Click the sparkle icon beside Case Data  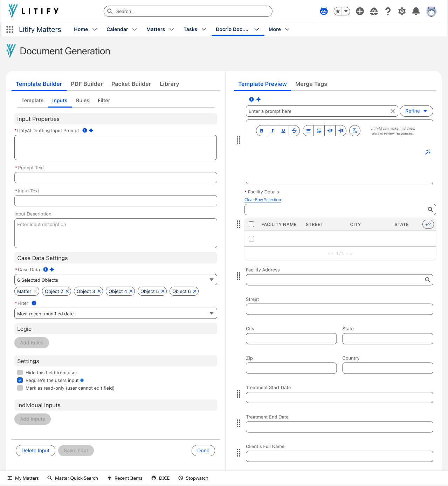(x=52, y=269)
